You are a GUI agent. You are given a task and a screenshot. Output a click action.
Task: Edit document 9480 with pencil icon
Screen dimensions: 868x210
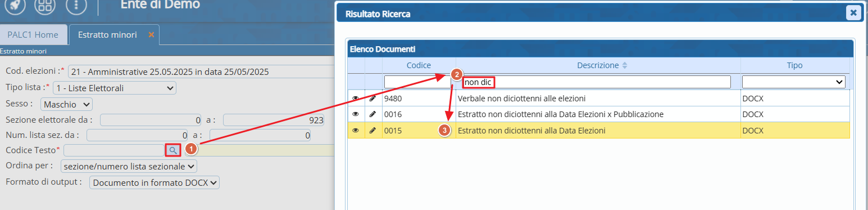click(x=372, y=98)
